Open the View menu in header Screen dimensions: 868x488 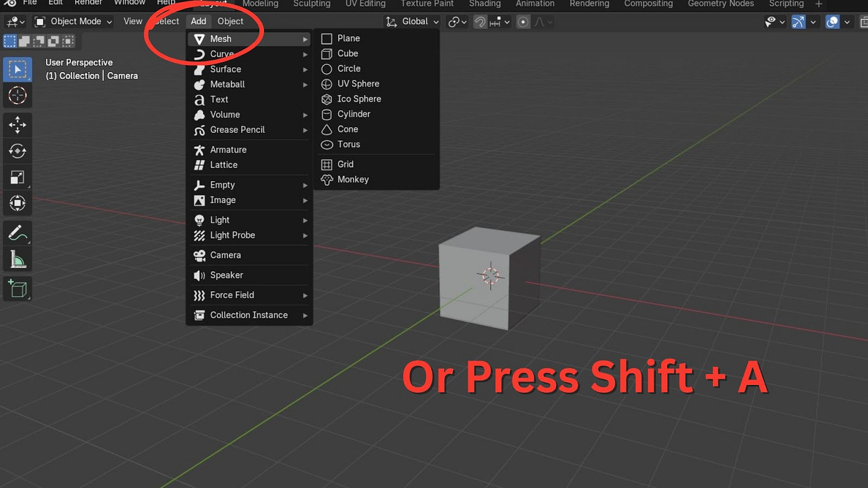[x=133, y=21]
